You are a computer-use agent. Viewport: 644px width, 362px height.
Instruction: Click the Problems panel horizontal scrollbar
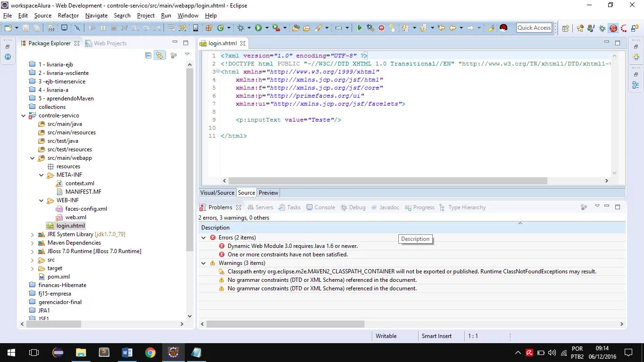click(x=285, y=324)
